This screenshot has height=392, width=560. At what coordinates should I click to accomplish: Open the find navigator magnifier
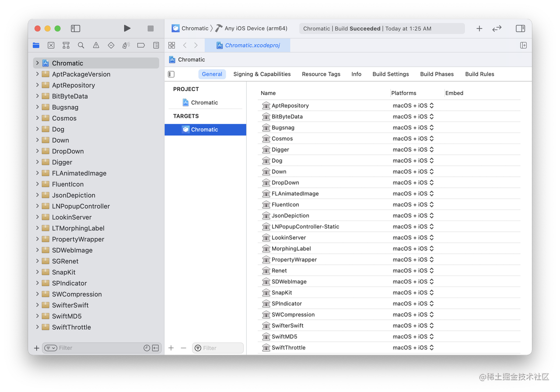(x=81, y=45)
